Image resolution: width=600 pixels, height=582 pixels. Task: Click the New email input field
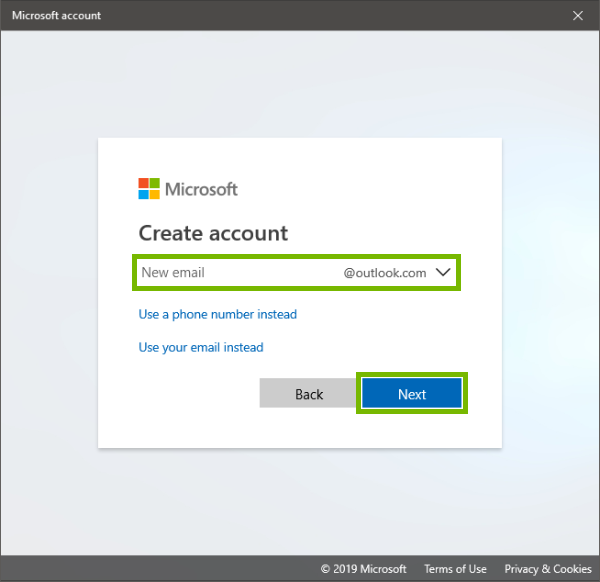click(237, 272)
